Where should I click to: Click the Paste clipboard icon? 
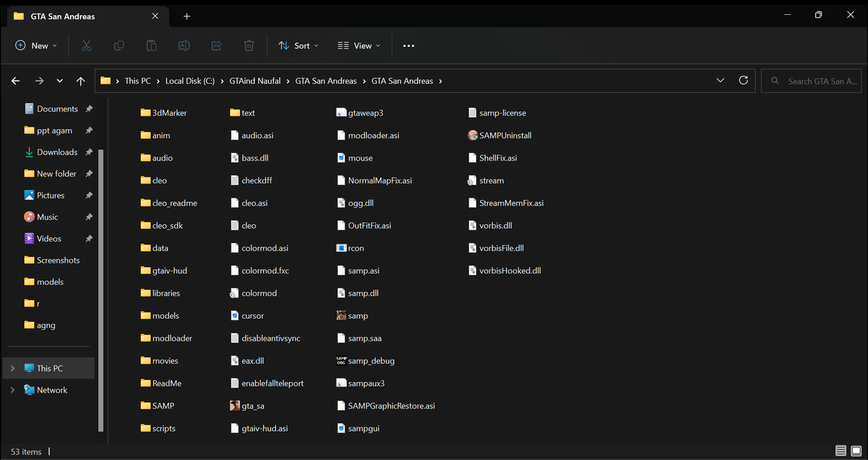click(151, 45)
